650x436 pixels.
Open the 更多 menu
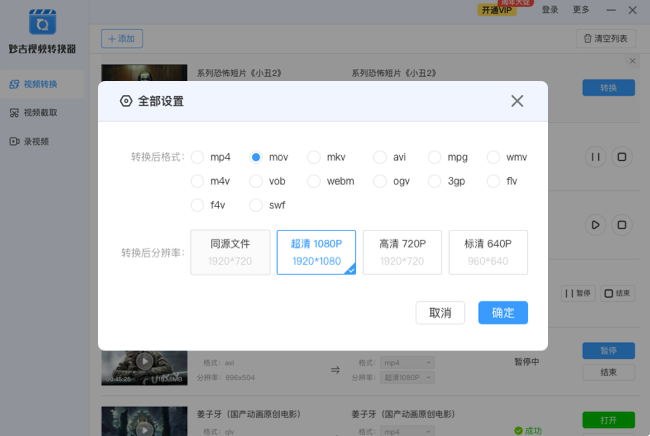581,10
